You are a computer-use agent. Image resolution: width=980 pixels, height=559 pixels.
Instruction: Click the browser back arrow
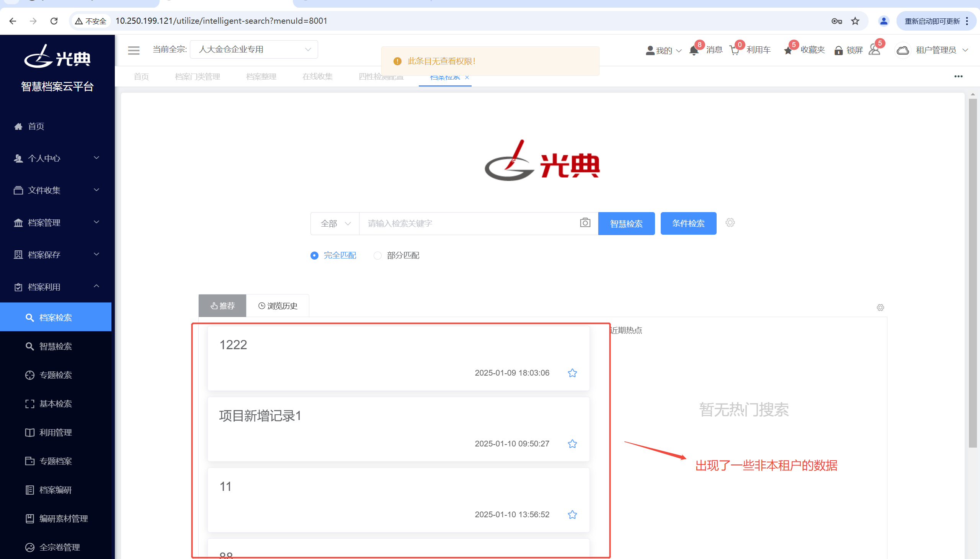13,21
